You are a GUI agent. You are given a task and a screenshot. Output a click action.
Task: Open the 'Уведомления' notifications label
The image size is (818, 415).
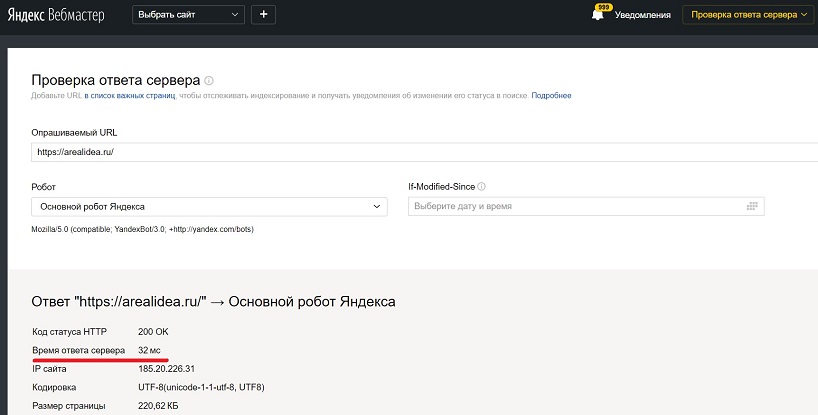point(643,15)
